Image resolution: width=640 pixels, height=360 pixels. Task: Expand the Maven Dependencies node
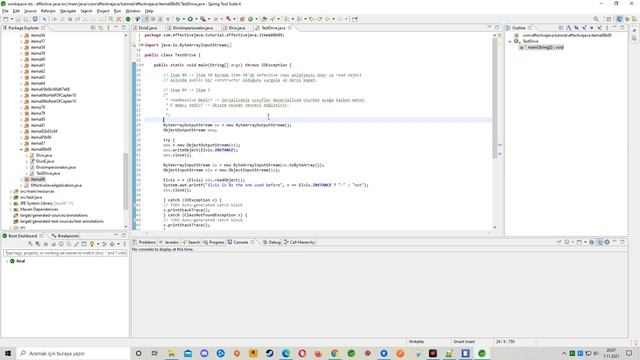[11, 209]
